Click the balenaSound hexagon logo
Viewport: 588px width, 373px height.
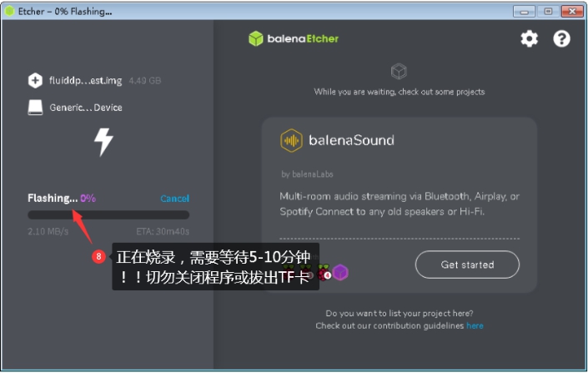291,140
